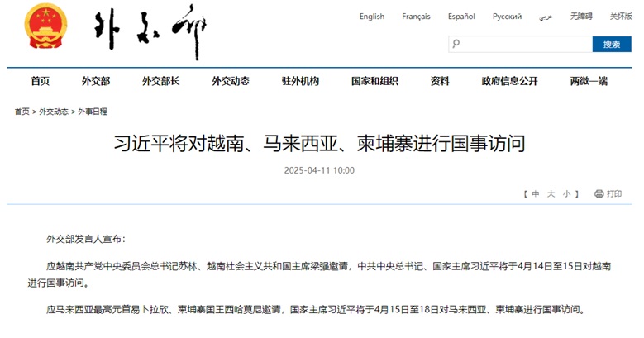Screen dimensions: 644x338
Task: Switch site language to Français
Action: (416, 17)
